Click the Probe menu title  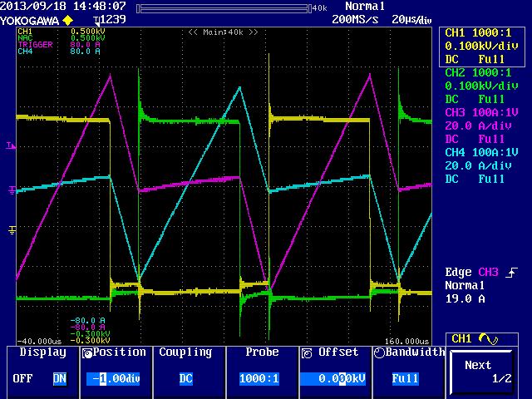point(263,352)
